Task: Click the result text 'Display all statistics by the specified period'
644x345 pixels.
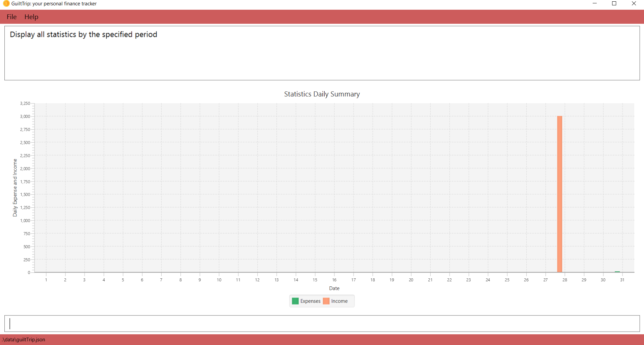Action: pyautogui.click(x=84, y=34)
